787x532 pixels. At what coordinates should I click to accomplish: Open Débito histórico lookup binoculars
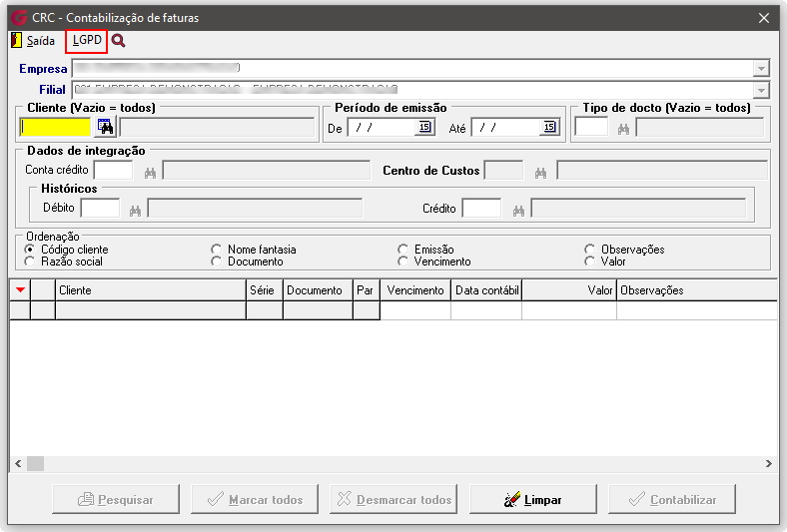[135, 211]
